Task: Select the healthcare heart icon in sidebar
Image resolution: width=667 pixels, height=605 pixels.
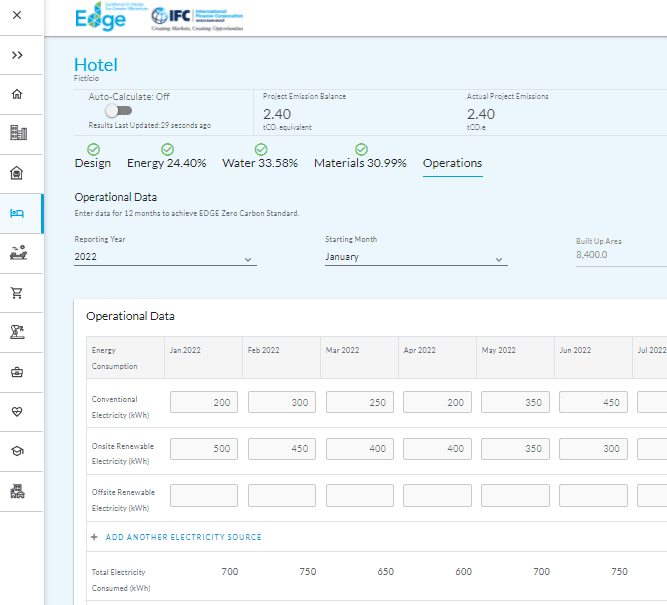Action: (17, 411)
